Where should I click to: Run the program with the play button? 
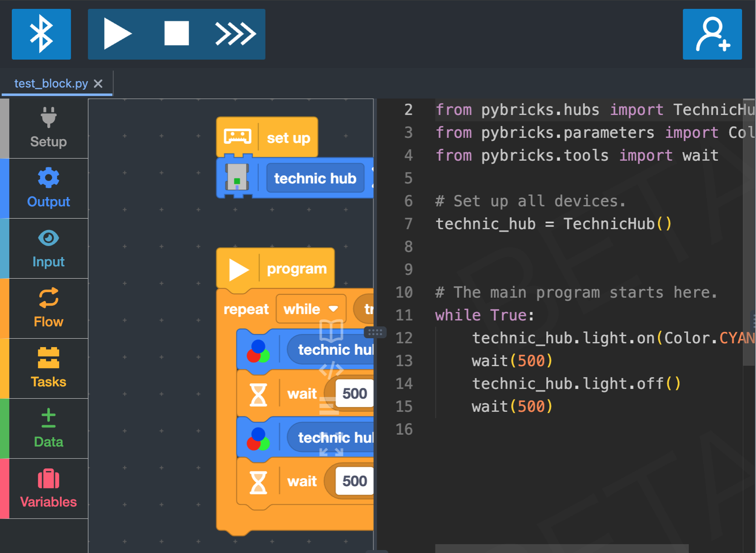(117, 34)
